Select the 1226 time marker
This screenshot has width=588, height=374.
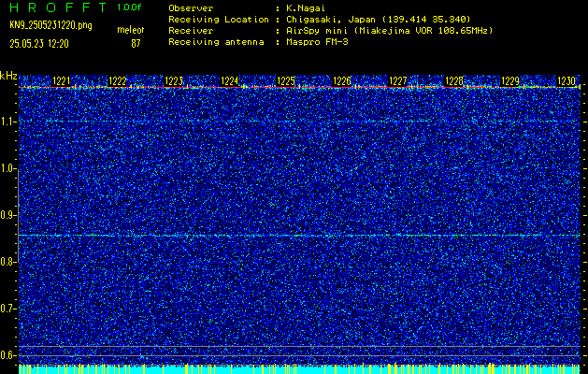(x=341, y=80)
